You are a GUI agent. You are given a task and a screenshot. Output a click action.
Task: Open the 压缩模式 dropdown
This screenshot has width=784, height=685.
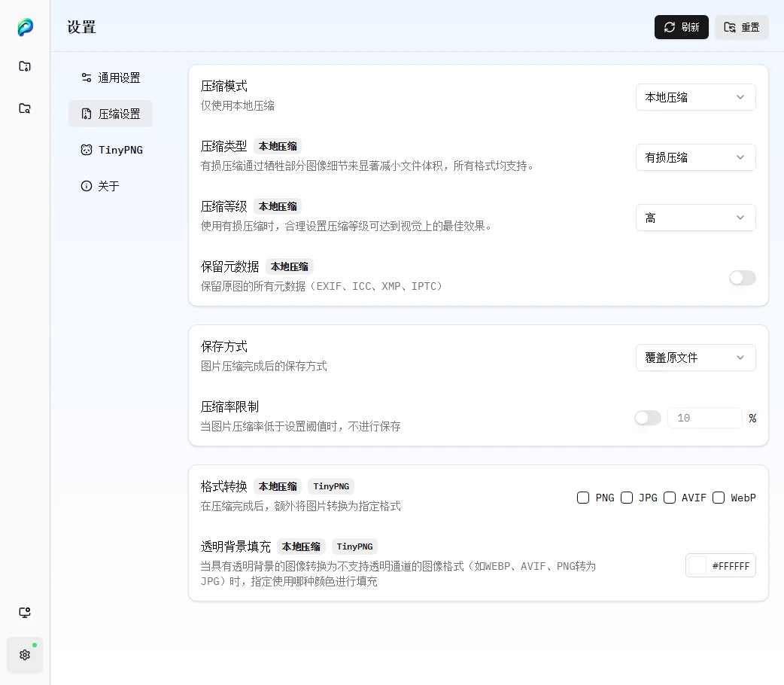tap(695, 97)
